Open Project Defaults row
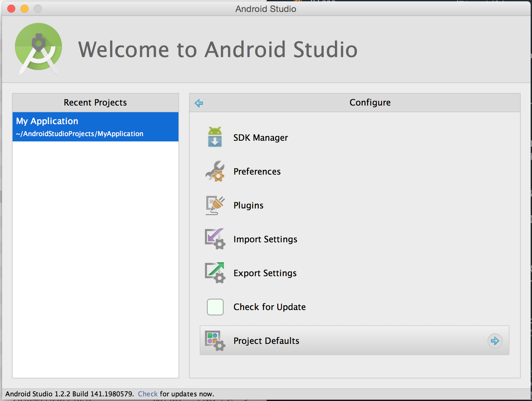The width and height of the screenshot is (532, 401). 354,341
